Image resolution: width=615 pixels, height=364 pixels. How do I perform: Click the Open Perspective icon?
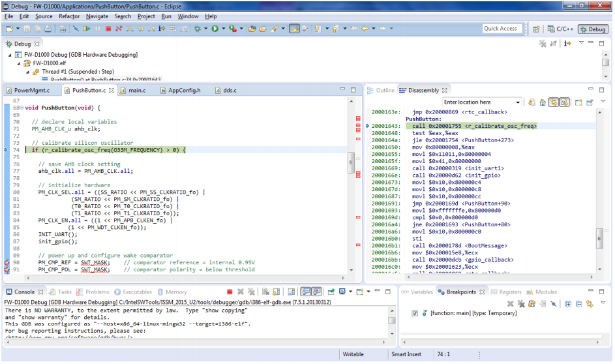tap(536, 29)
